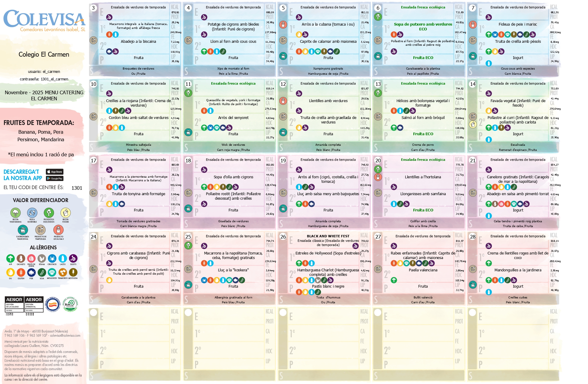Select the Gastronomía Tradicional legend icon
Image resolution: width=588 pixels, height=384 pixels.
tap(23, 230)
